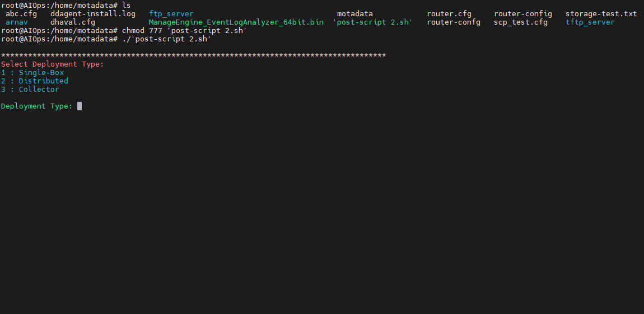This screenshot has width=644, height=314.
Task: Click the chmod 777 command line
Action: click(124, 31)
